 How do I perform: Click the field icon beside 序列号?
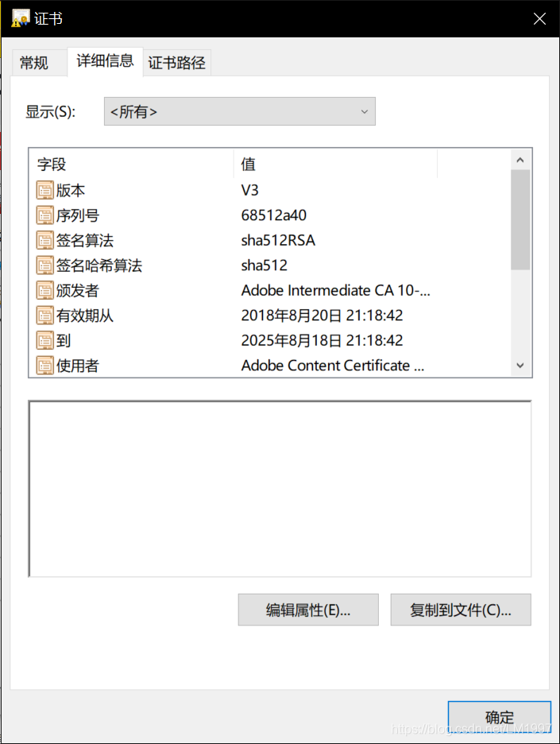[x=45, y=215]
